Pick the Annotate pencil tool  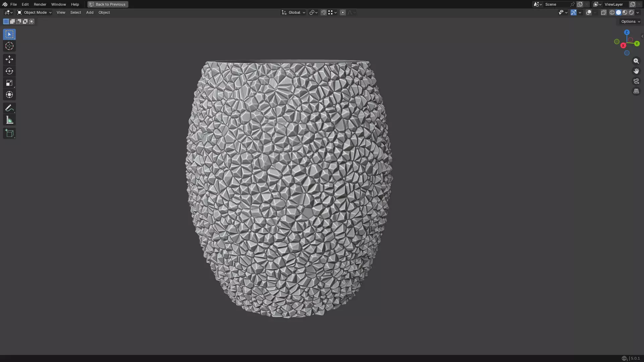(9, 108)
